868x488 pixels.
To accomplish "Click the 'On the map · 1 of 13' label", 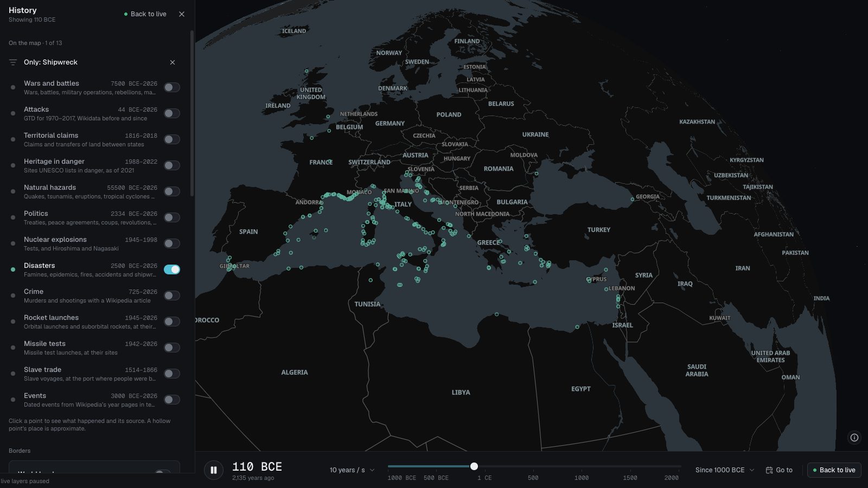I will (35, 43).
